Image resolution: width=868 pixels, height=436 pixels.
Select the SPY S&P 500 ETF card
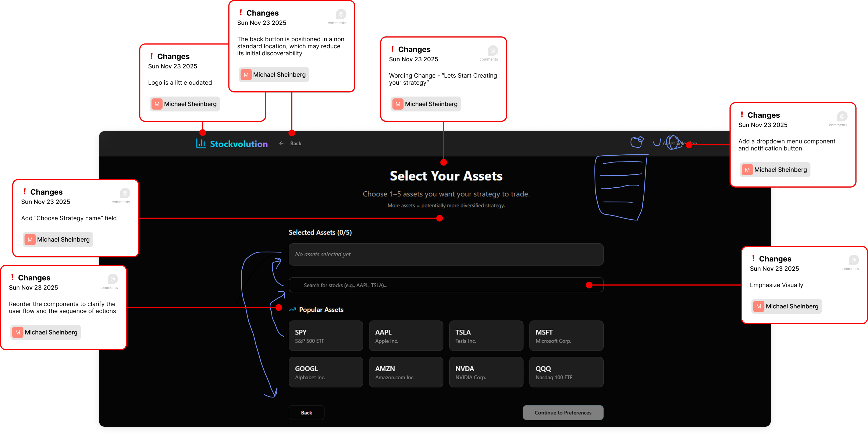click(x=325, y=336)
